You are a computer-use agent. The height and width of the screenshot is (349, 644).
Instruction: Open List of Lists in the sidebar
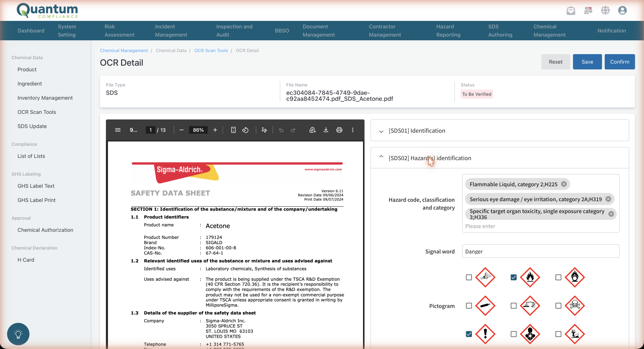point(31,156)
